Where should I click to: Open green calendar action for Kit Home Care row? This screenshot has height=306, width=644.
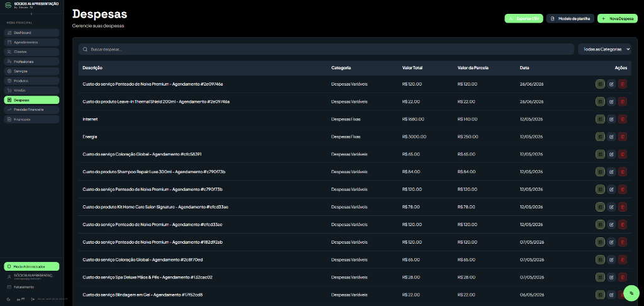tap(600, 207)
